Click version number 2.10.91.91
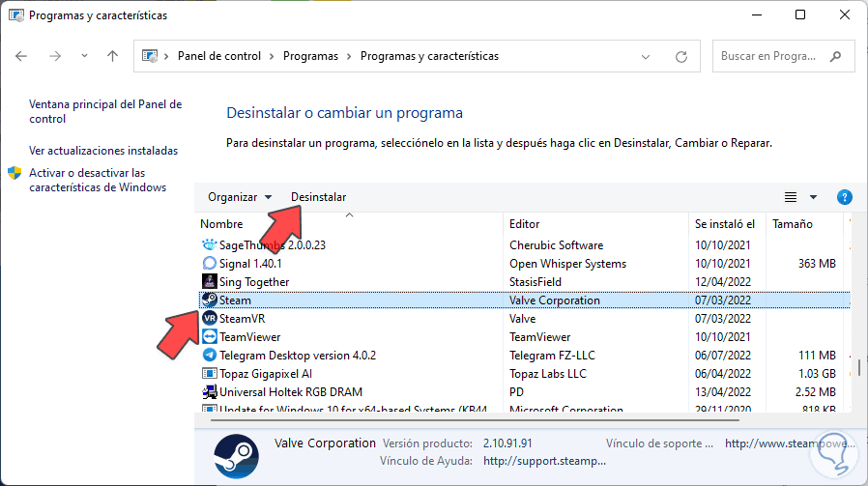The image size is (868, 486). coord(507,443)
